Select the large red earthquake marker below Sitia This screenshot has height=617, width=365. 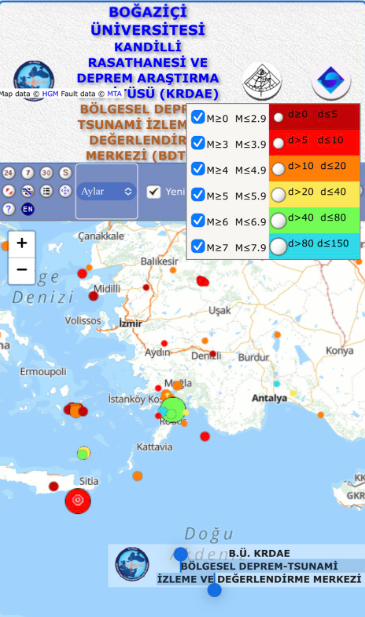pos(78,501)
